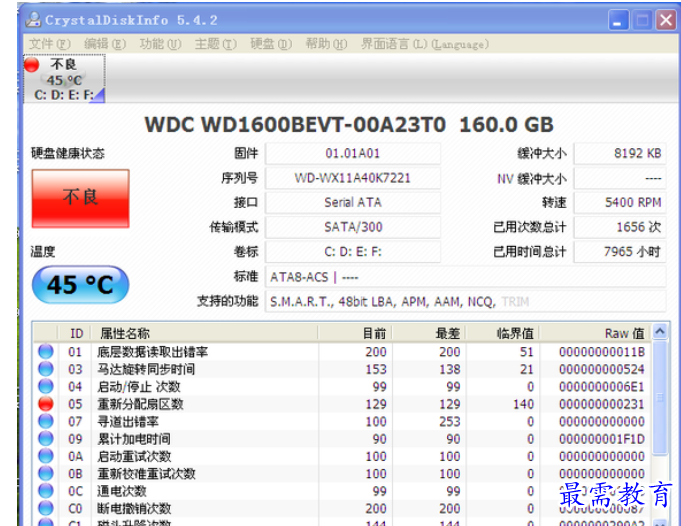Minimize the CrystalDiskInfo window
681x526 pixels.
618,20
